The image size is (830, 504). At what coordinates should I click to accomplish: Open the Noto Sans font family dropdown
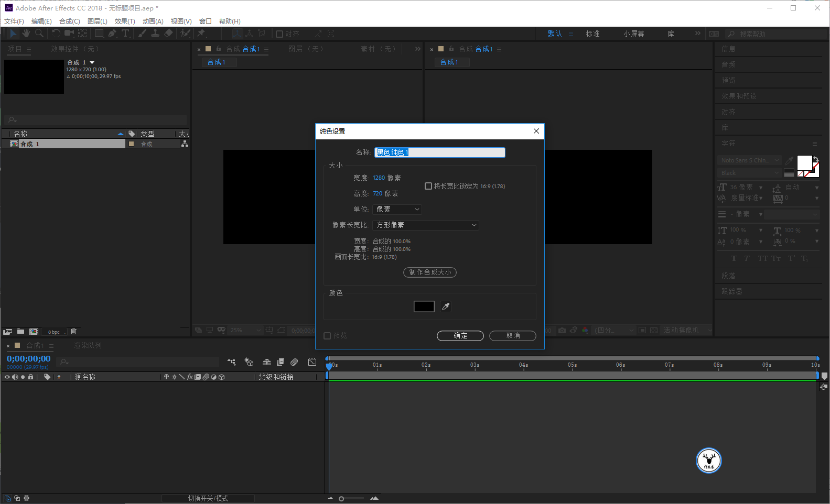click(x=749, y=160)
